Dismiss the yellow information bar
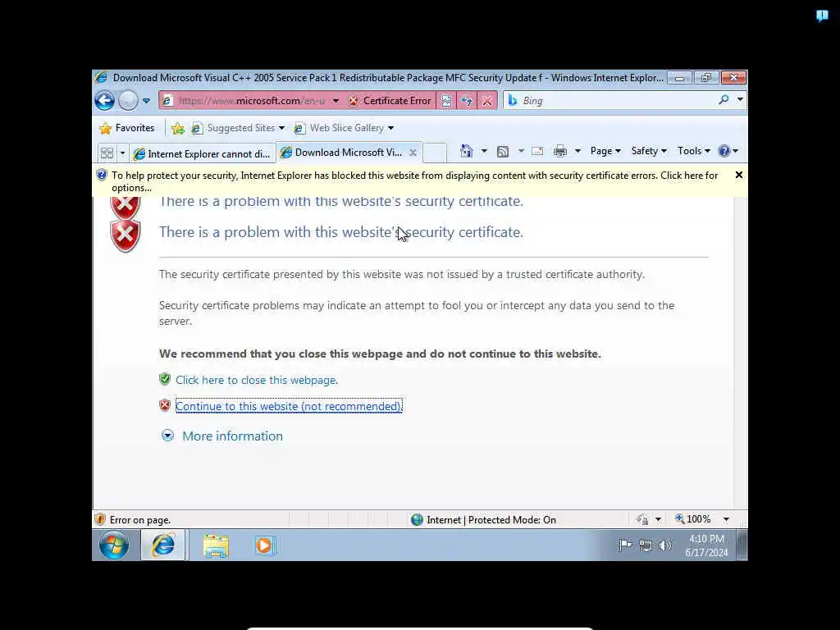 (x=739, y=176)
